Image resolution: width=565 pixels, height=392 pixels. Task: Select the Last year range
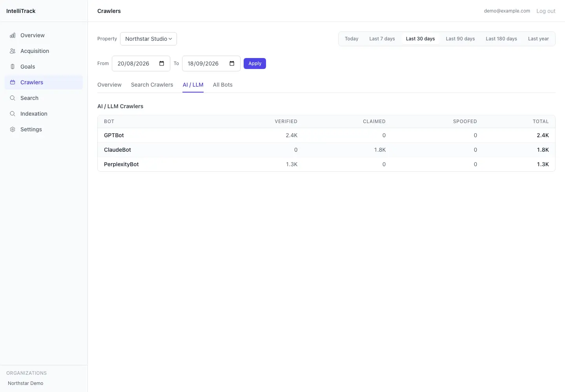click(x=538, y=39)
